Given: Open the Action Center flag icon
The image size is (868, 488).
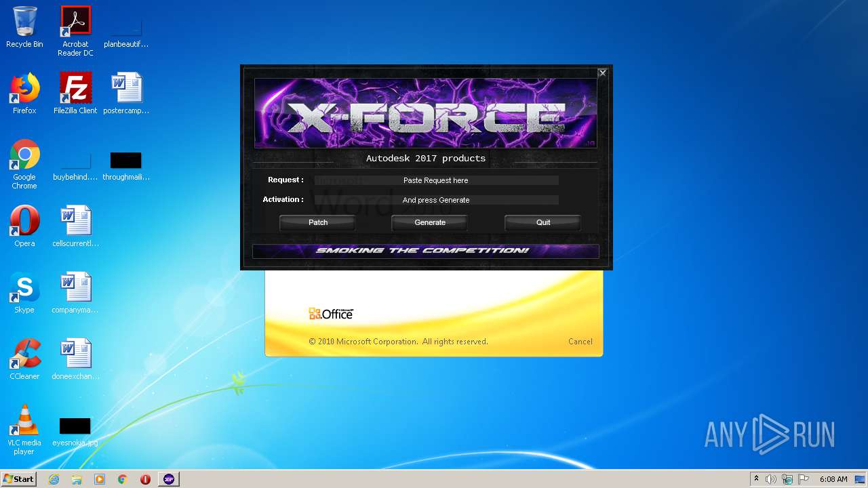Looking at the screenshot, I should 804,479.
